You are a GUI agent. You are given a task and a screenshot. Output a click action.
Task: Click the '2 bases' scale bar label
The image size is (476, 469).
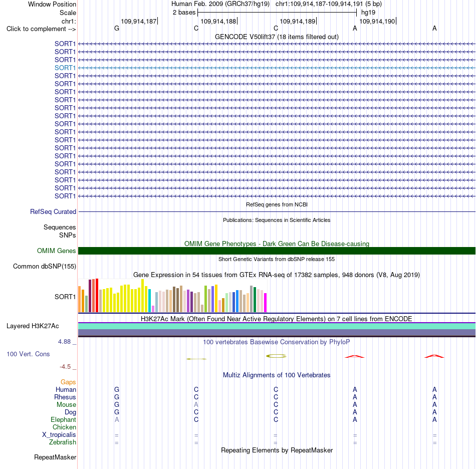click(x=184, y=13)
